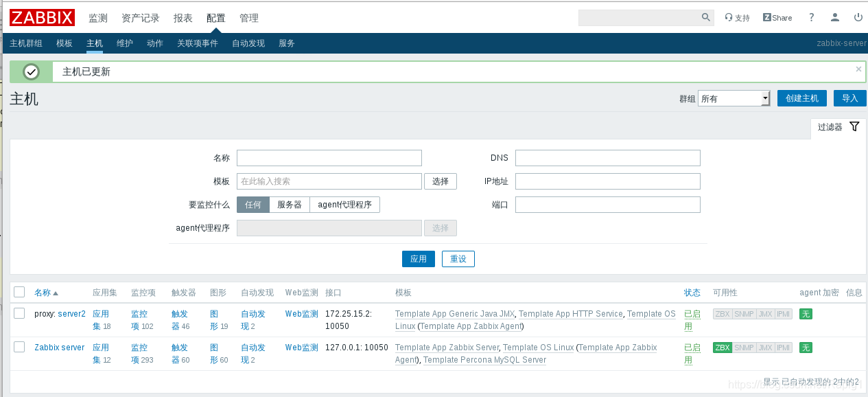Screen dimensions: 868x397
Task: Focus the DNS filter field
Action: pos(608,158)
